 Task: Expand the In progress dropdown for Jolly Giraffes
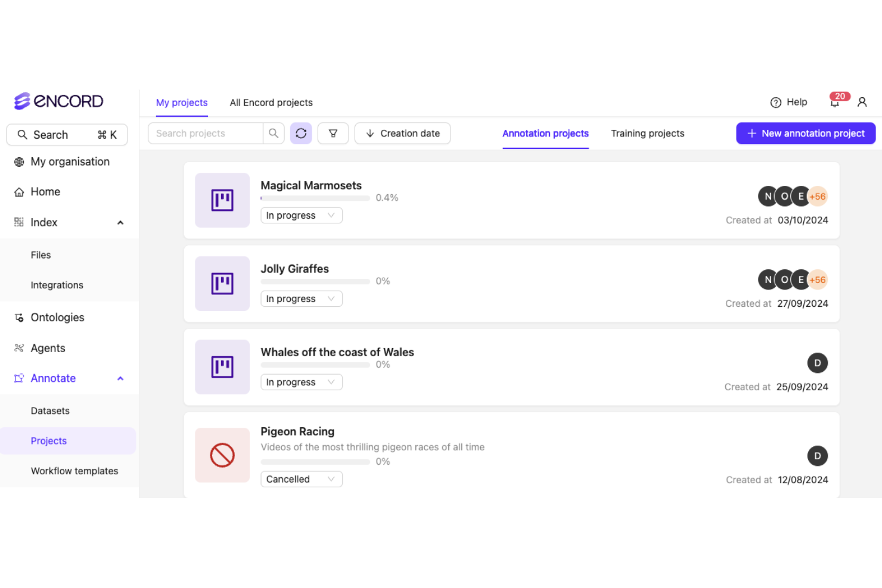pos(301,298)
